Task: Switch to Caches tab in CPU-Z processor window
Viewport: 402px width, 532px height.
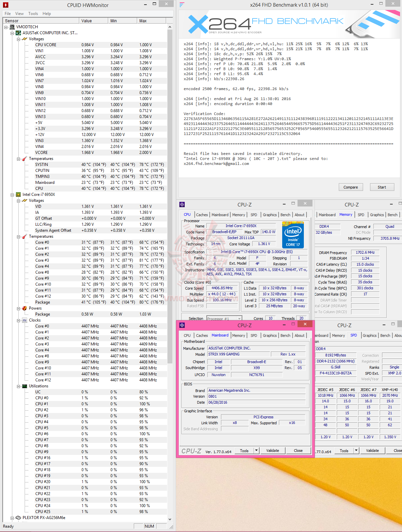Action: pos(202,215)
